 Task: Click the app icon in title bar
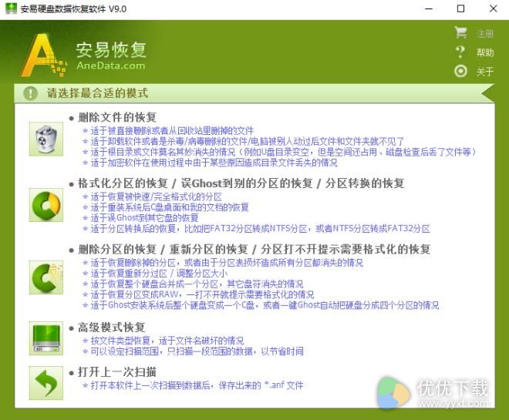11,8
